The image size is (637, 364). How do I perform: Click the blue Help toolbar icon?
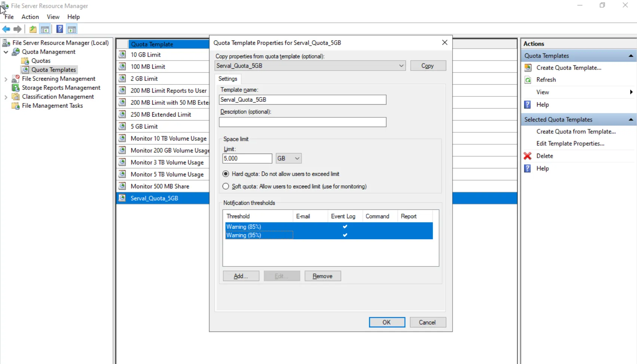(x=59, y=29)
